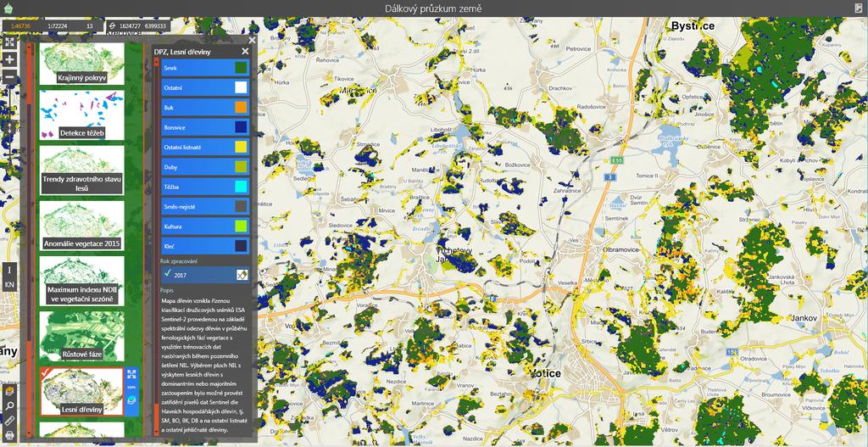
Task: Click the I info tool button
Action: pyautogui.click(x=9, y=271)
